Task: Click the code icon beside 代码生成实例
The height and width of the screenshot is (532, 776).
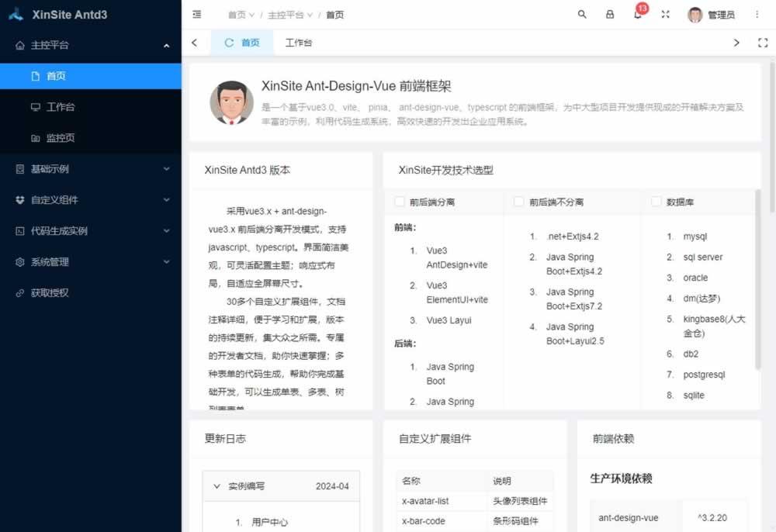Action: pyautogui.click(x=20, y=231)
